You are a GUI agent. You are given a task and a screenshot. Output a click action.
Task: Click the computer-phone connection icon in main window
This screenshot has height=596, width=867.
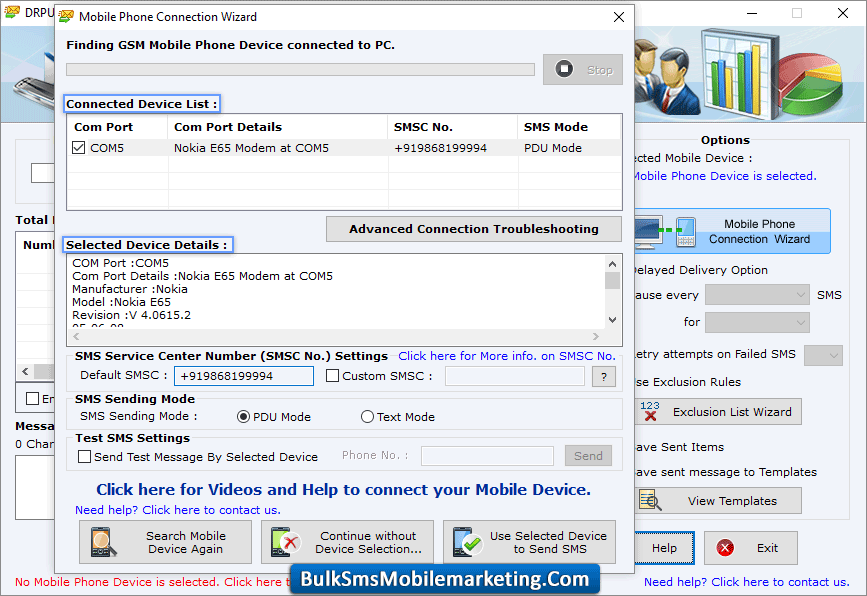tap(665, 231)
